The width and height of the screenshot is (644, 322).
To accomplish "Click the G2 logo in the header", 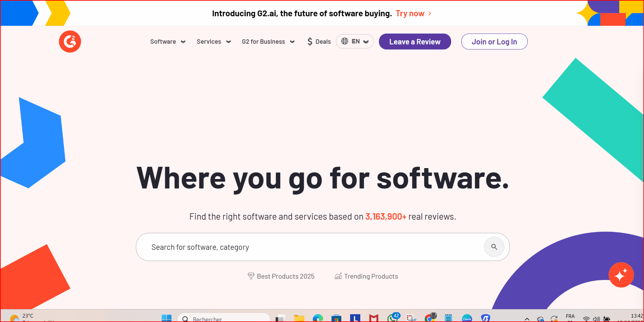I will pos(70,42).
